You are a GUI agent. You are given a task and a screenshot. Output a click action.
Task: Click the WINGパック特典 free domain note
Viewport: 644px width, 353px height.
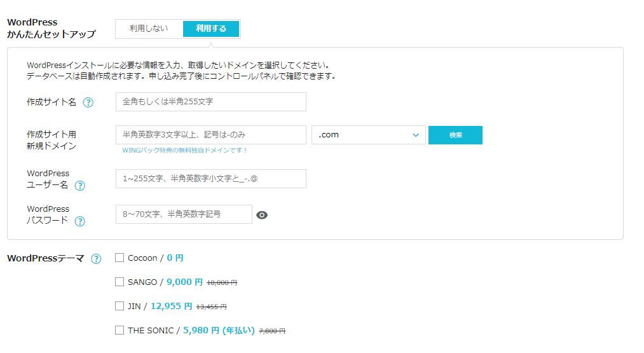tap(185, 150)
